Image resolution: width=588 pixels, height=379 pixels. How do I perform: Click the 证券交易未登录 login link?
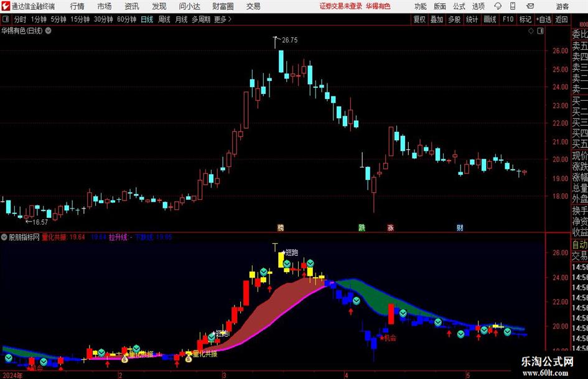point(341,6)
